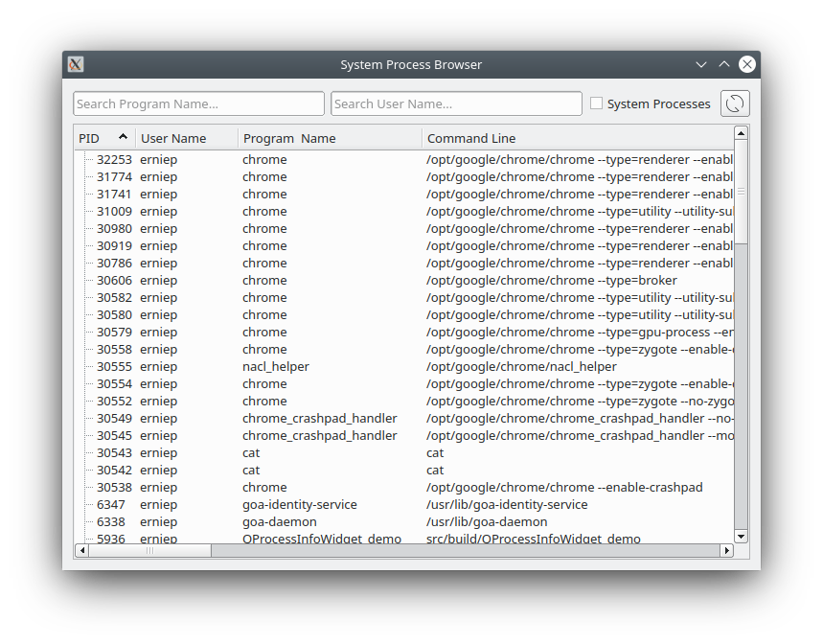The image size is (823, 644).
Task: Select process row with PID 30558
Action: click(x=404, y=350)
